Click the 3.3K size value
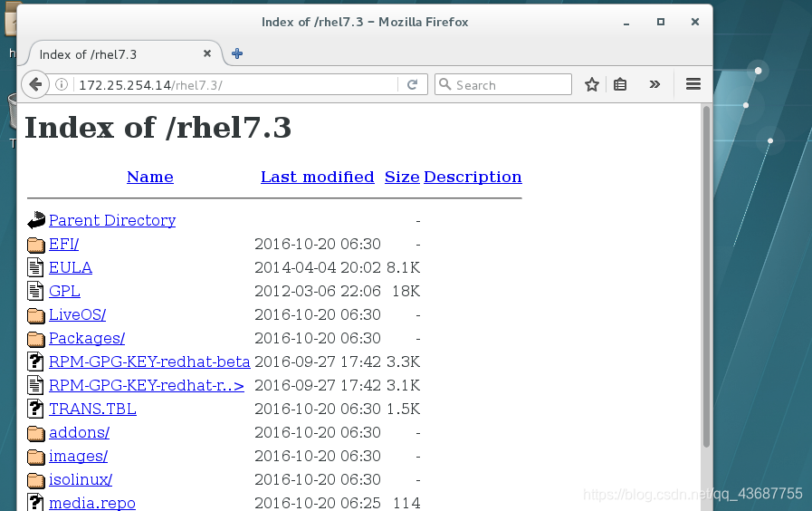The image size is (812, 511). [404, 362]
